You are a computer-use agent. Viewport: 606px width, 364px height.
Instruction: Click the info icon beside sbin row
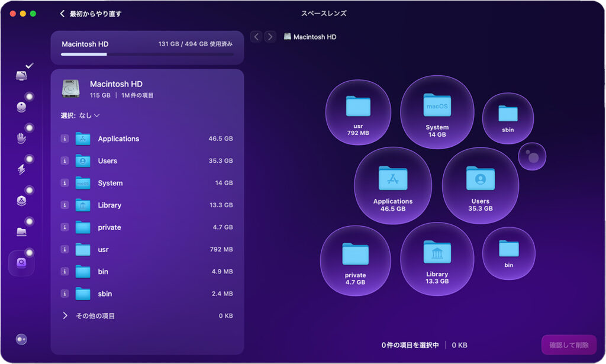(65, 294)
